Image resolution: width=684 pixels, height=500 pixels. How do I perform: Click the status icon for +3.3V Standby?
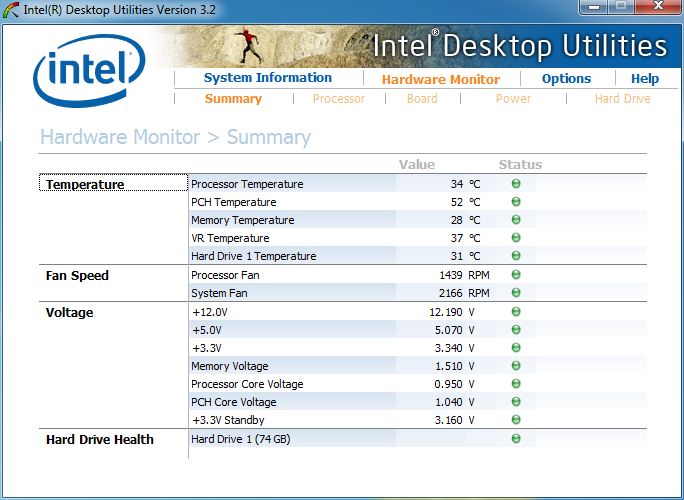tap(516, 419)
